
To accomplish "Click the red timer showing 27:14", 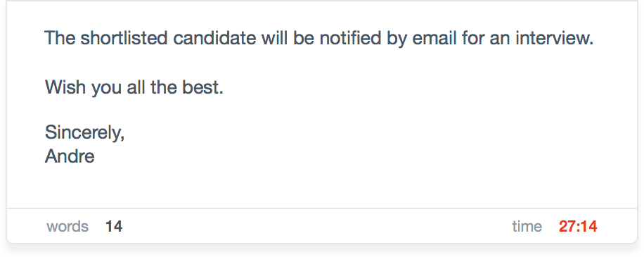I will tap(578, 226).
